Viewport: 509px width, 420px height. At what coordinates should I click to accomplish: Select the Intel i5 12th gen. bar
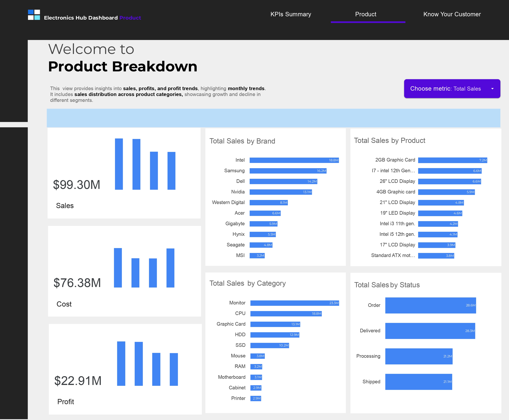point(438,234)
